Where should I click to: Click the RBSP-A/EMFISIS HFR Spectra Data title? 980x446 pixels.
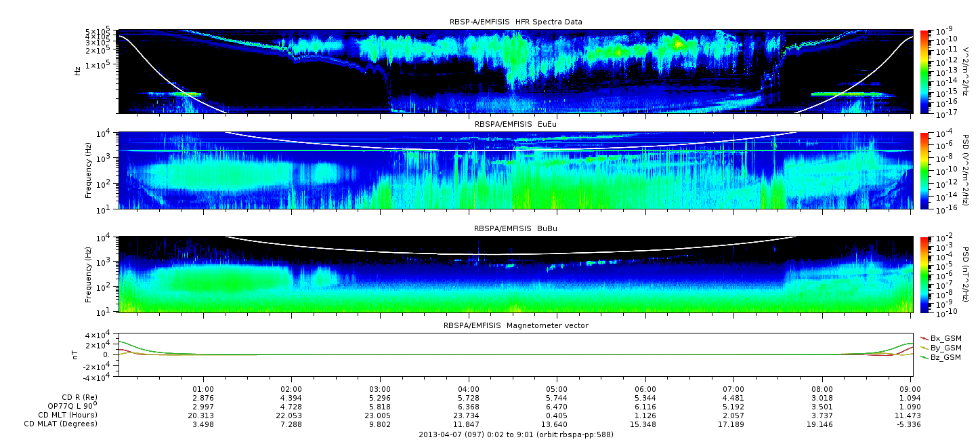tap(515, 22)
